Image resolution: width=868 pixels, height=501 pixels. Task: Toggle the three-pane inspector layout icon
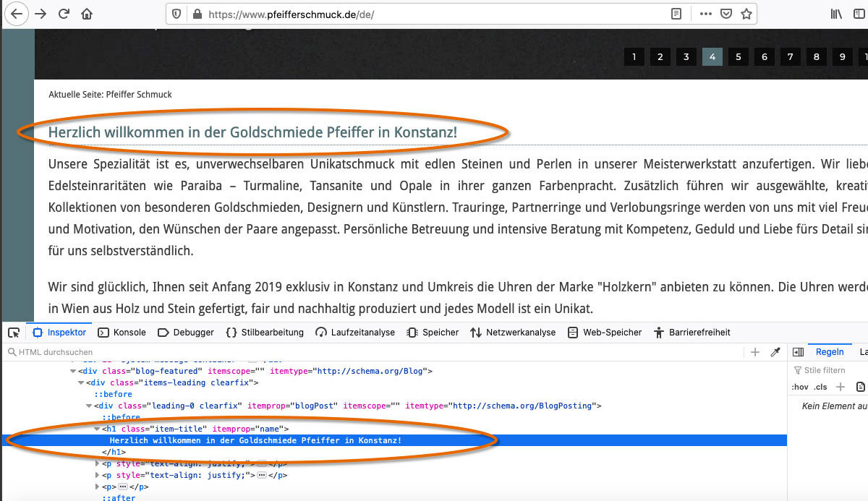799,352
